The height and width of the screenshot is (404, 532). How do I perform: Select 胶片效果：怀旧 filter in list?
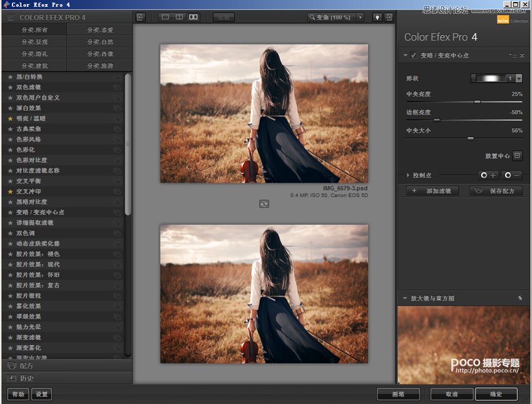(38, 274)
